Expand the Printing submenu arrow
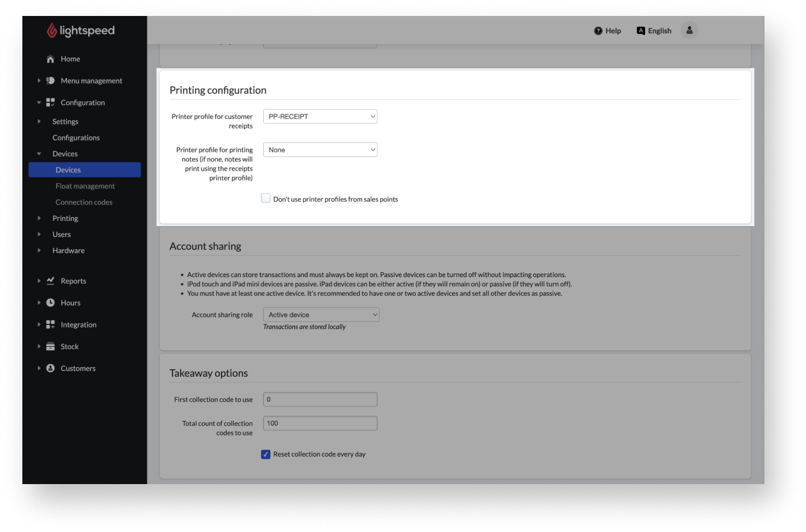806x532 pixels. click(39, 218)
